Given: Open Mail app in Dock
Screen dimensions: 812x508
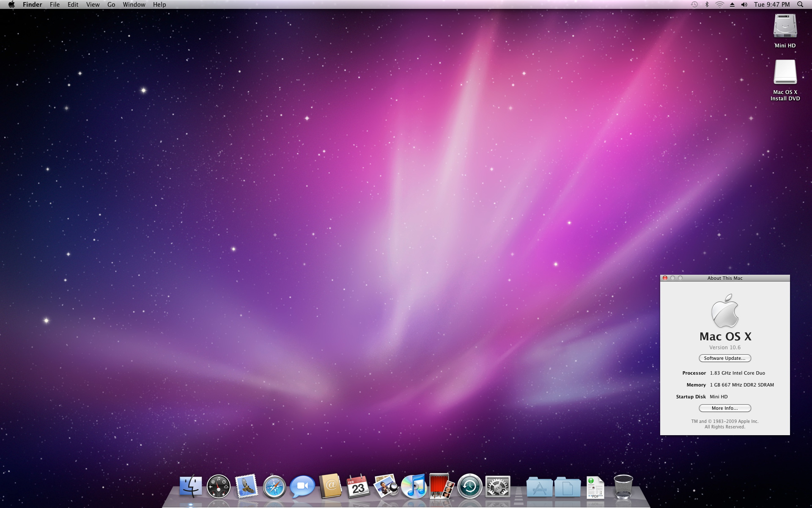Looking at the screenshot, I should click(246, 486).
